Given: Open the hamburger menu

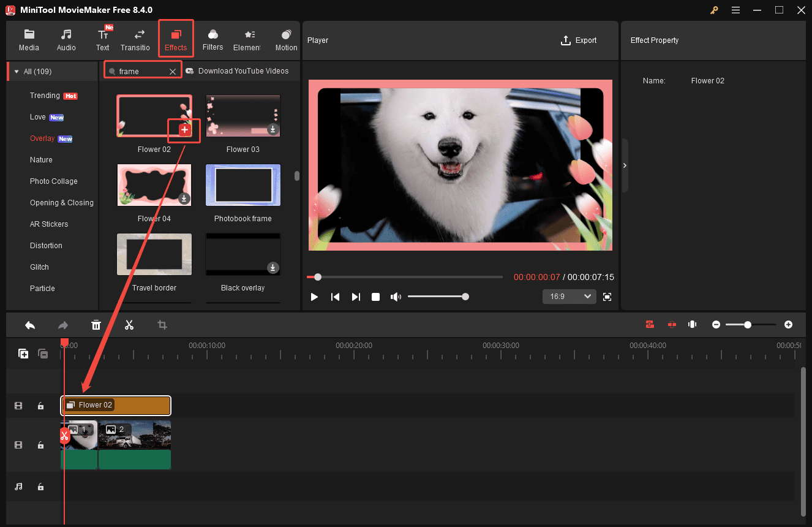Looking at the screenshot, I should click(735, 10).
